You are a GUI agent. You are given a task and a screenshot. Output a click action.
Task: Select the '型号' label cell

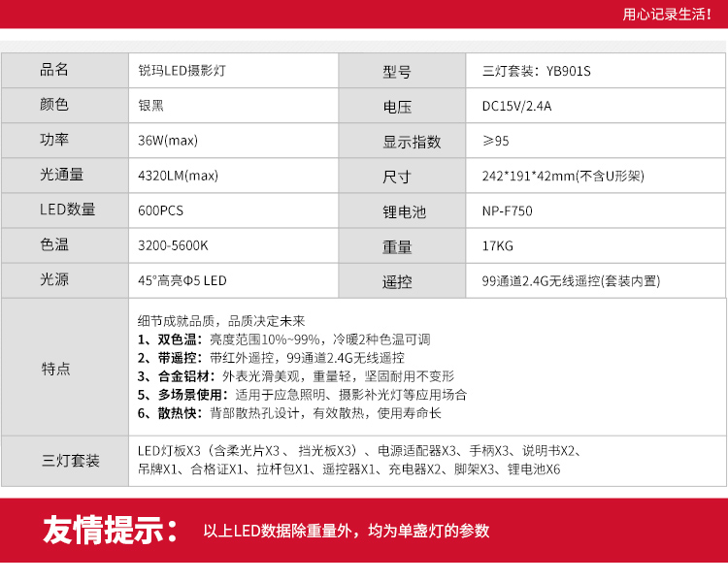[x=402, y=70]
